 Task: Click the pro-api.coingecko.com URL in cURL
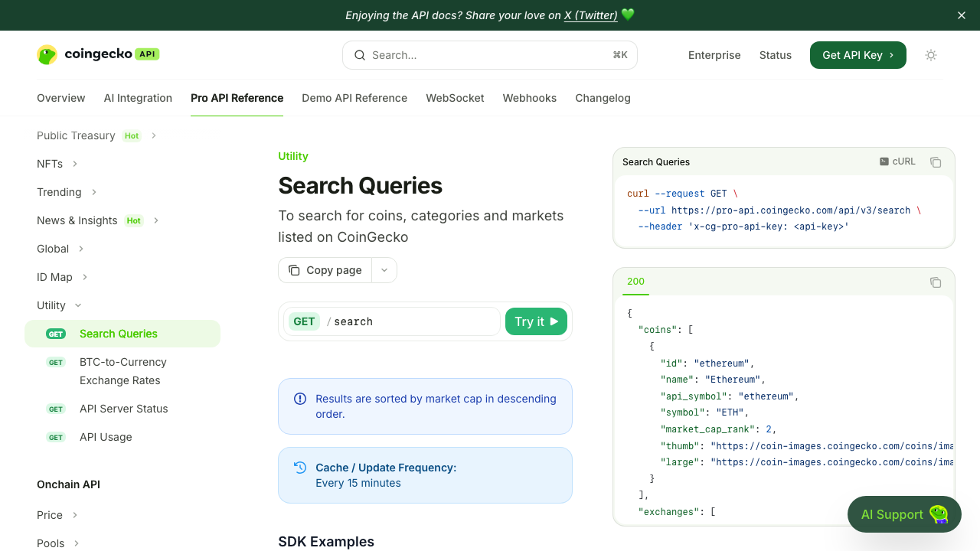click(791, 210)
